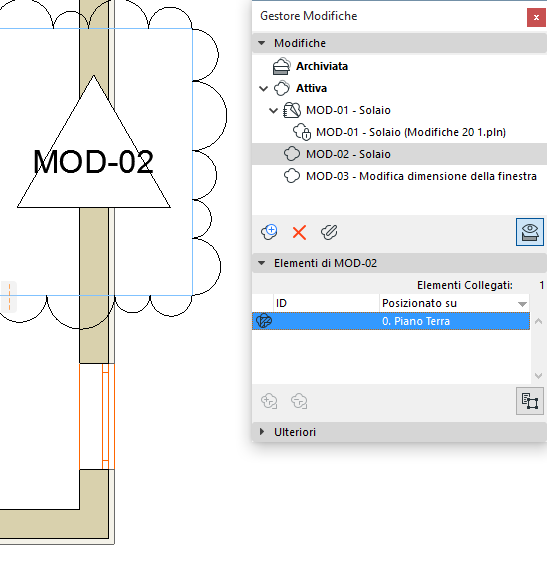Screen dimensions: 547x576
Task: Select the Archiviata tree item
Action: 322,66
